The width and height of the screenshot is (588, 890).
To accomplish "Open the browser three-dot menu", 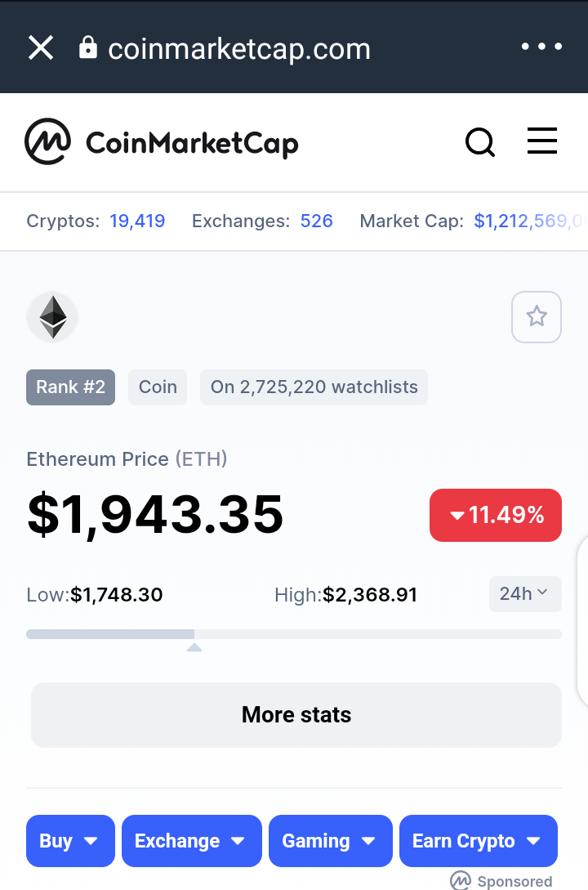I will 541,47.
